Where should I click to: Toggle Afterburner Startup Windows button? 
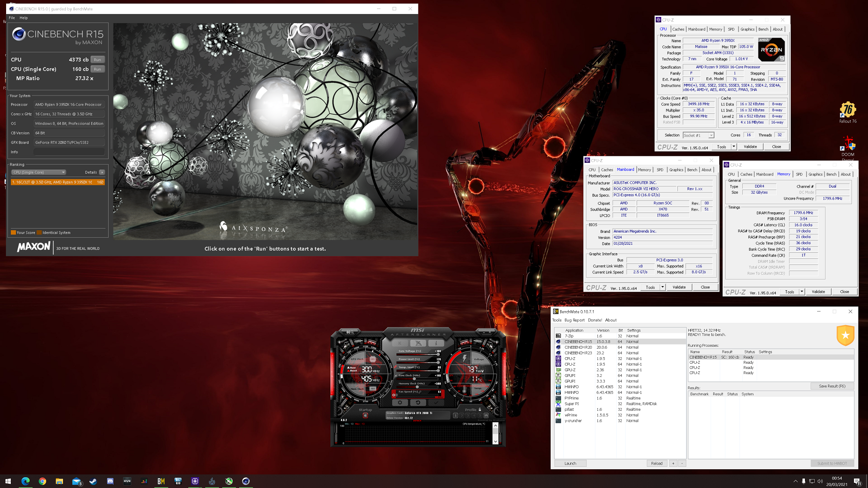365,416
